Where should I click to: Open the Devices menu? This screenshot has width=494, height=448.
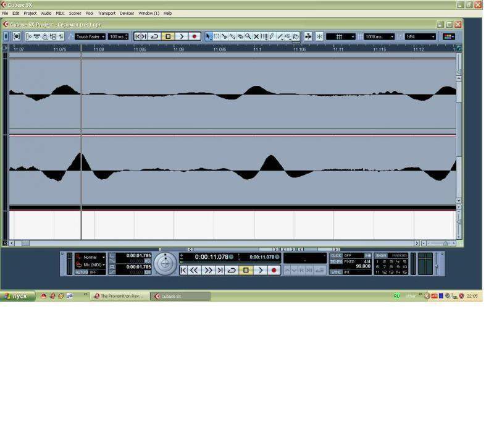tap(127, 13)
